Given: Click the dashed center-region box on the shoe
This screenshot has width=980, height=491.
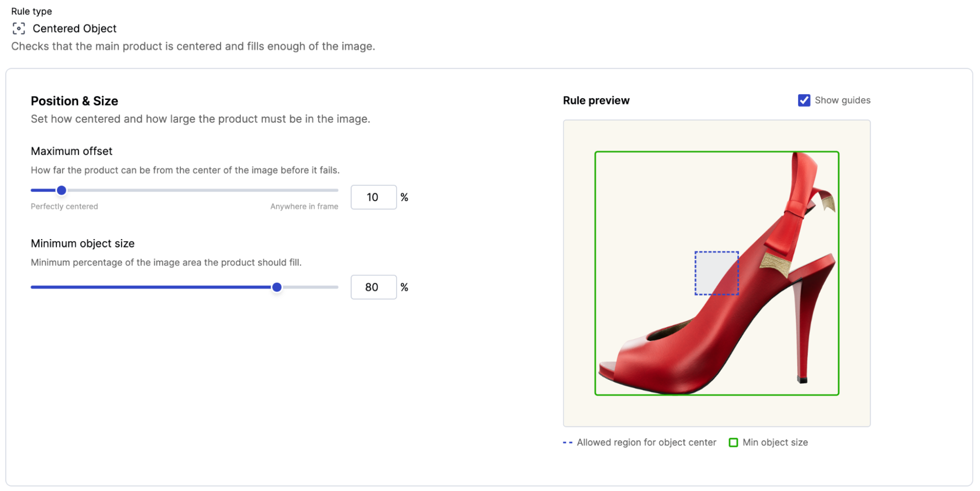Looking at the screenshot, I should (x=717, y=272).
